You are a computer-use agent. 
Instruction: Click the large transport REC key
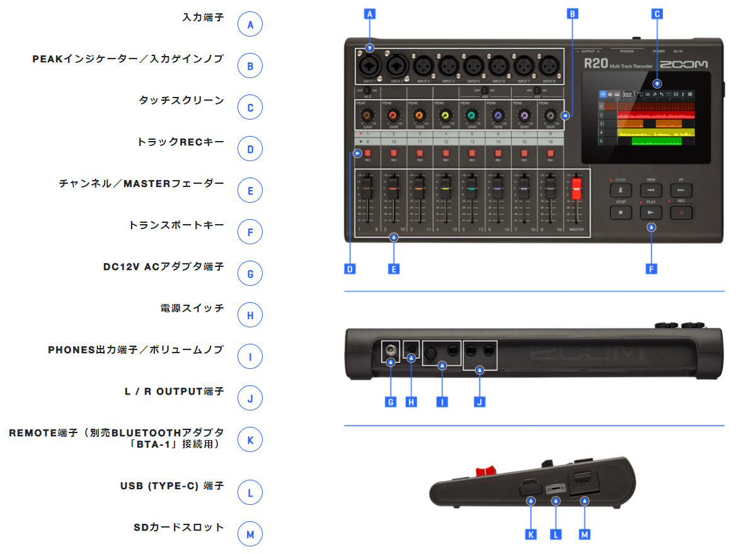coord(681,213)
